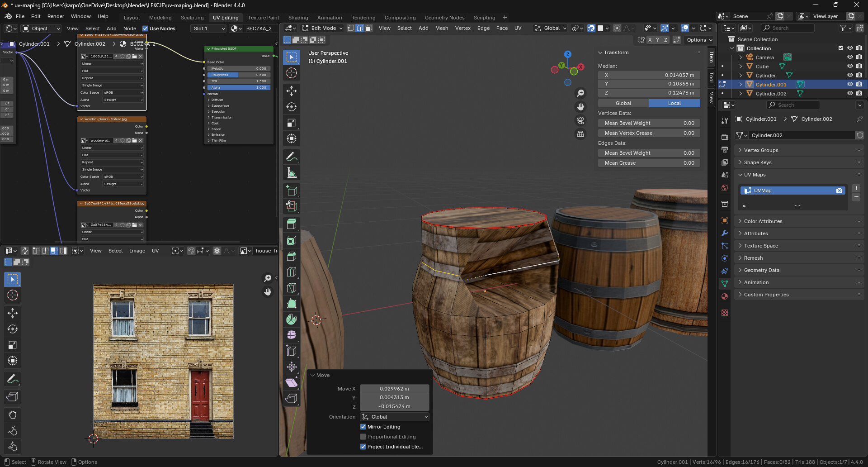Click the Local button in the Transform panel
Screen dimensions: 868x467
coord(674,103)
